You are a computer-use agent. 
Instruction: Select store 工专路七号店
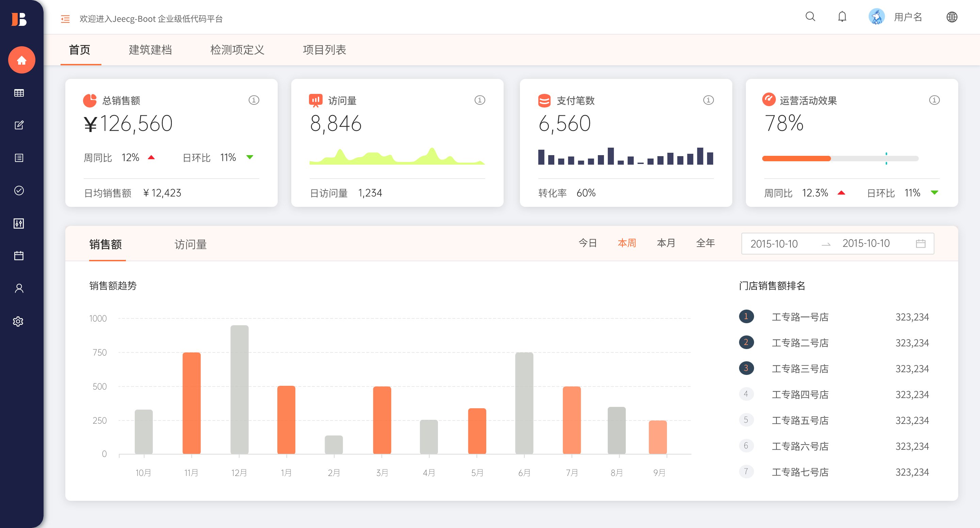pos(800,472)
